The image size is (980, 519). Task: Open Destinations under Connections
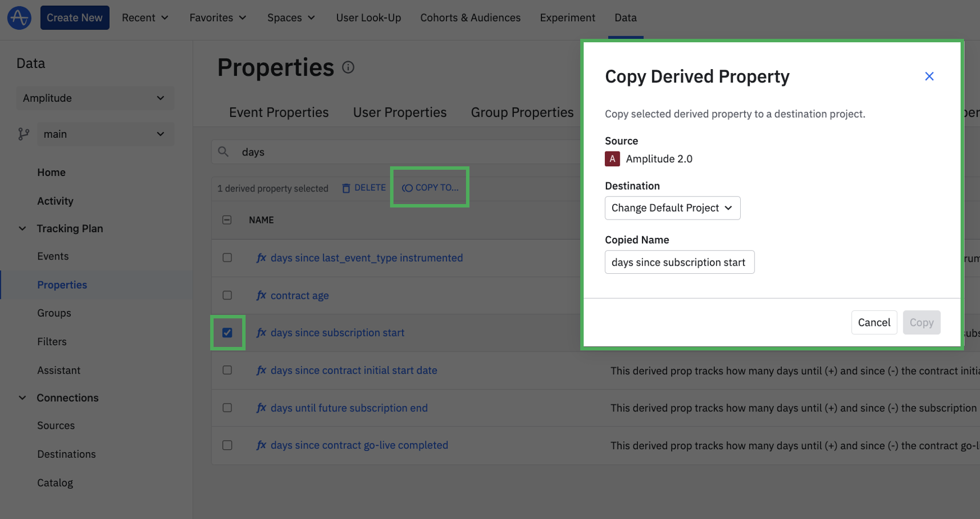pos(66,454)
